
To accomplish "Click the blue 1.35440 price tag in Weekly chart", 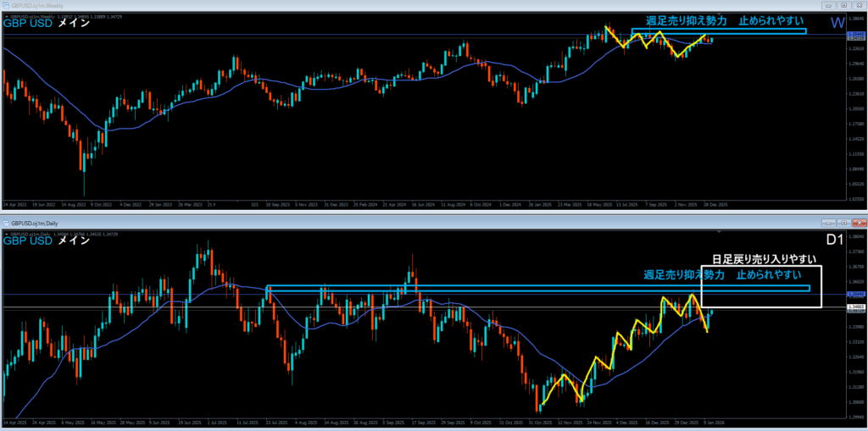I will pyautogui.click(x=855, y=35).
